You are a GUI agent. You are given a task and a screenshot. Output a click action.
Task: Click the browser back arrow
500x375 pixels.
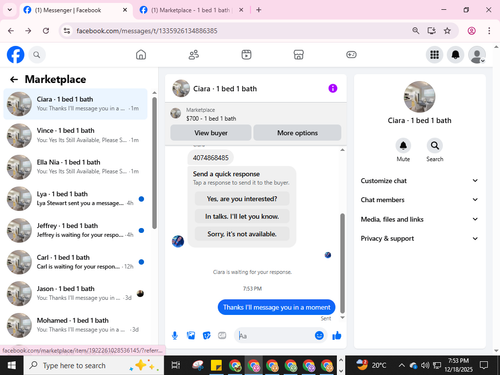click(11, 31)
